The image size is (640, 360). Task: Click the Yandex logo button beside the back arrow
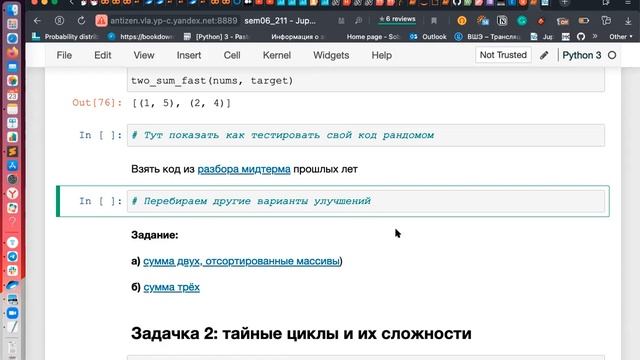click(x=60, y=21)
